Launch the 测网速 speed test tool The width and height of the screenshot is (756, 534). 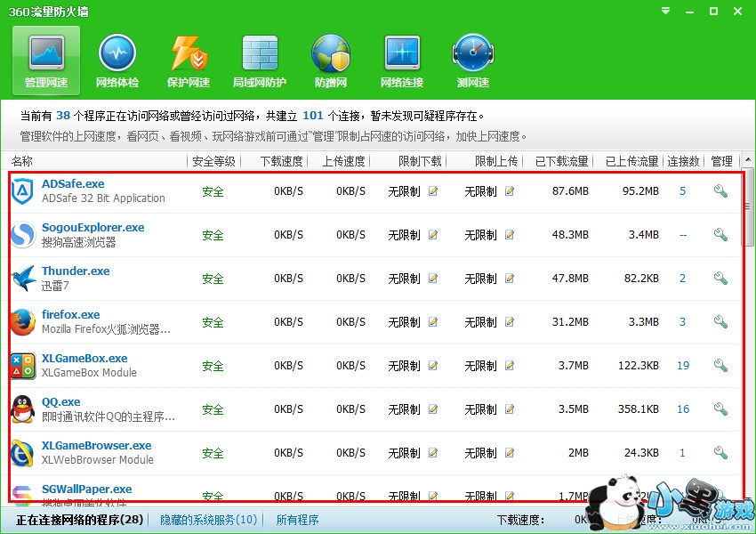[472, 61]
